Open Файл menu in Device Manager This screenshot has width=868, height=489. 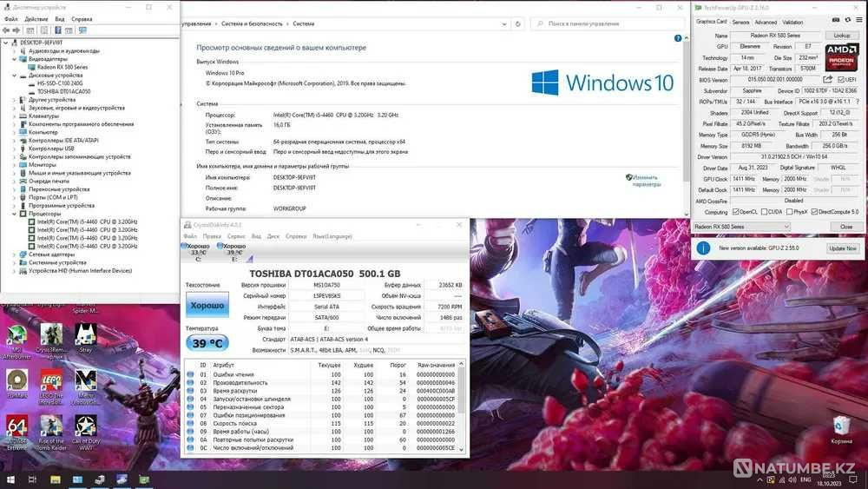tap(11, 19)
